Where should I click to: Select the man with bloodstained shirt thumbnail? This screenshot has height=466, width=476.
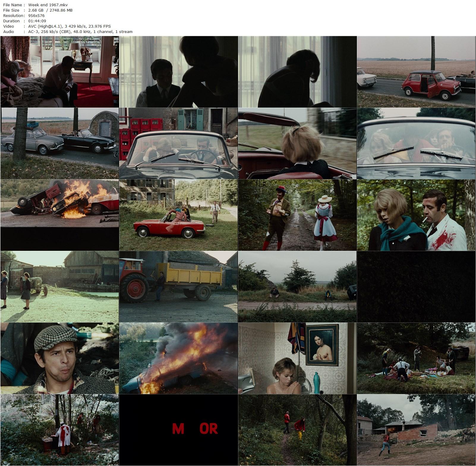[416, 215]
